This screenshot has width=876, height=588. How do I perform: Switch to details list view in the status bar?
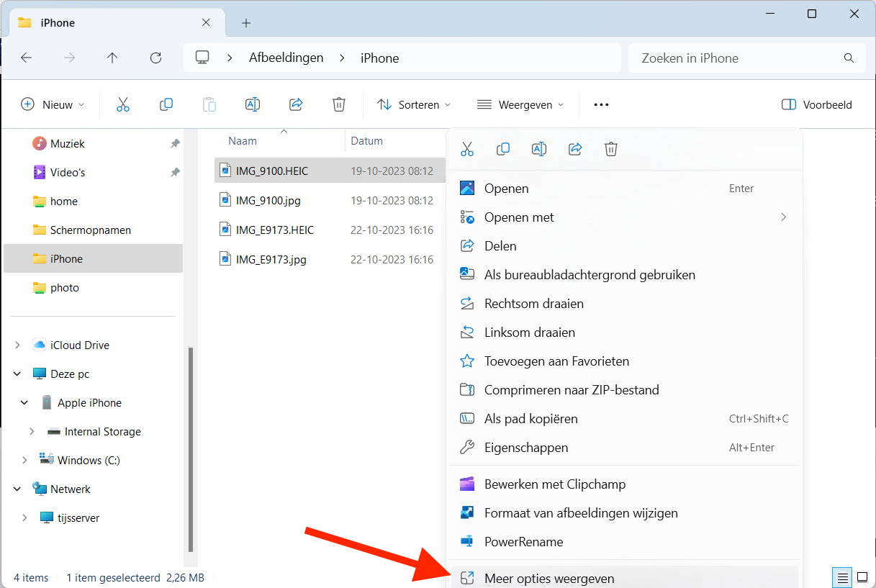pyautogui.click(x=842, y=577)
